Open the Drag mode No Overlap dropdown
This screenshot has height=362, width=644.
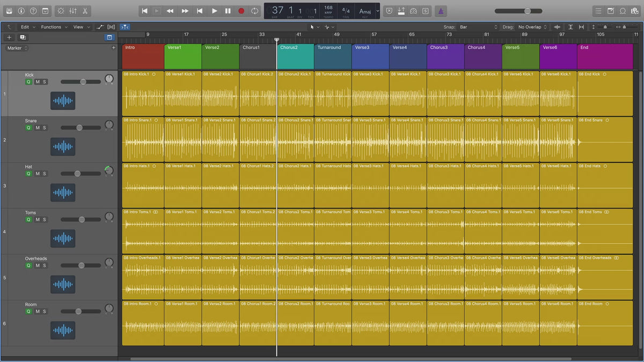[532, 27]
